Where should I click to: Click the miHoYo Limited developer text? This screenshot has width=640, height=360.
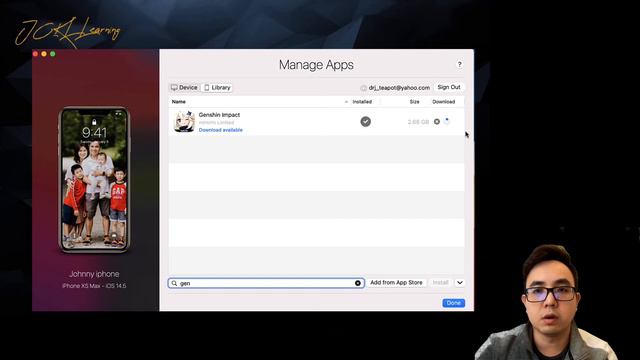click(216, 122)
